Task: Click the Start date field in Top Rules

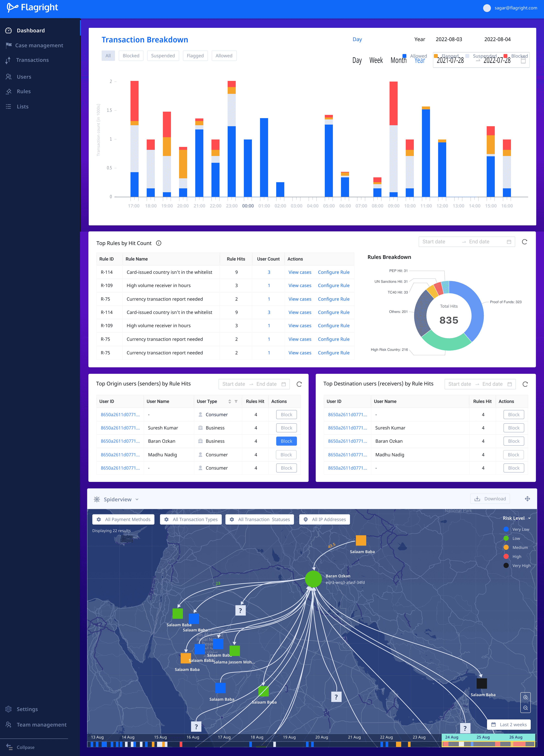Action: tap(434, 242)
